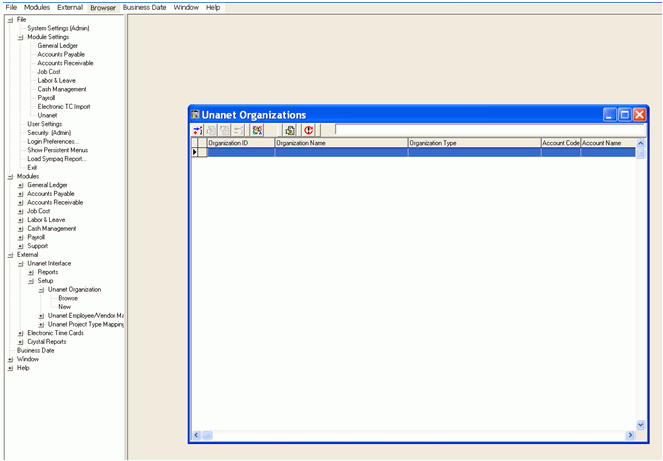Click the Unanet Organizations title bar icon
663x461 pixels.
[x=195, y=114]
